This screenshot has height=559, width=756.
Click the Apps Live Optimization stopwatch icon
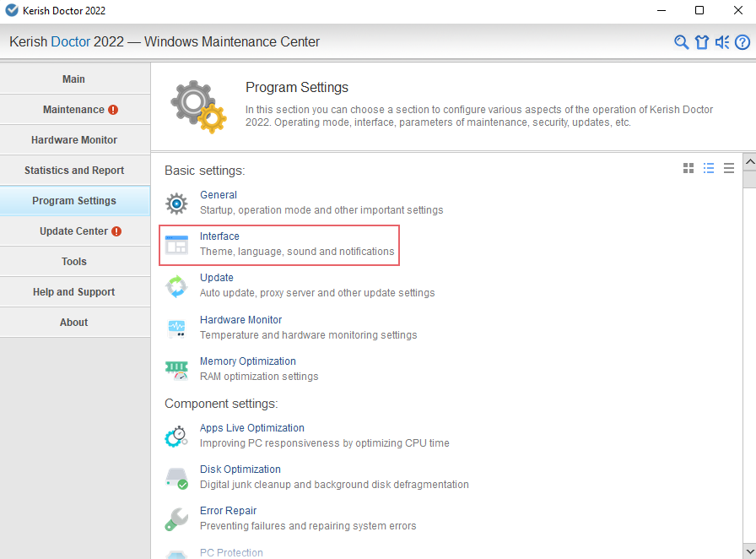(x=176, y=437)
